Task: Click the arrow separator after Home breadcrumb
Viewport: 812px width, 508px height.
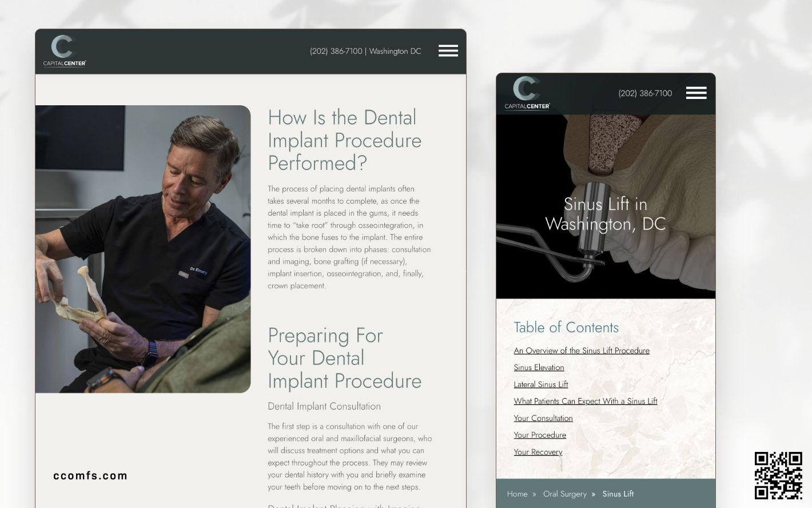Action: click(535, 494)
